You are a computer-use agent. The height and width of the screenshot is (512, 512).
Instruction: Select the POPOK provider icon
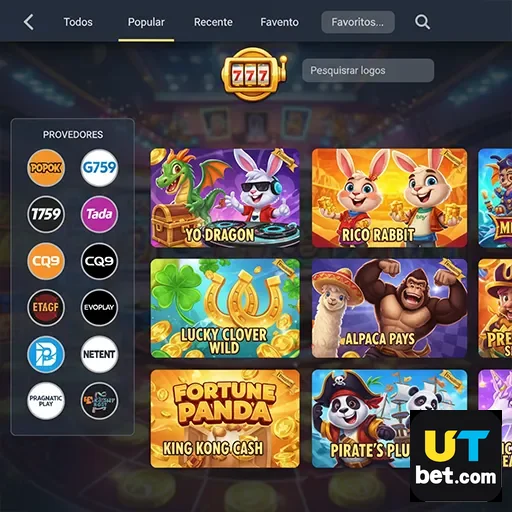[x=46, y=168]
